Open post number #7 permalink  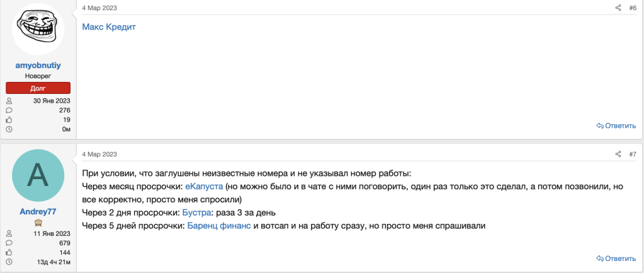click(x=633, y=154)
